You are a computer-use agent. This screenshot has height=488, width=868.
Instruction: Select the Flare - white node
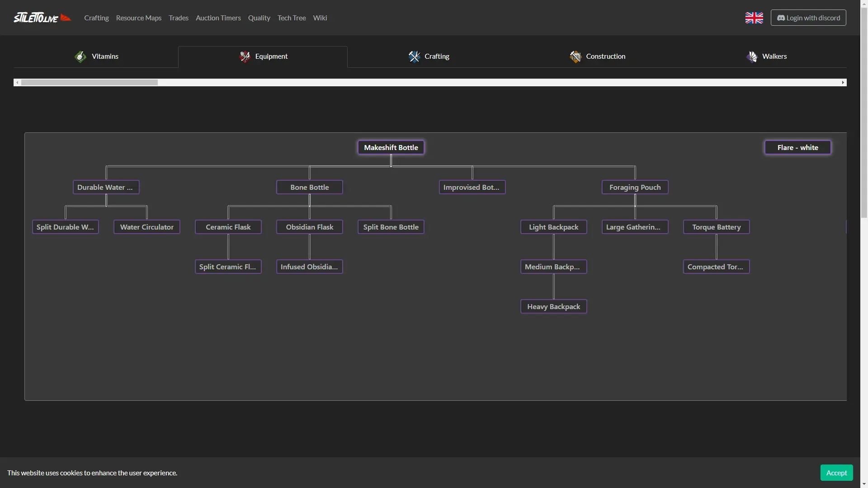click(798, 147)
